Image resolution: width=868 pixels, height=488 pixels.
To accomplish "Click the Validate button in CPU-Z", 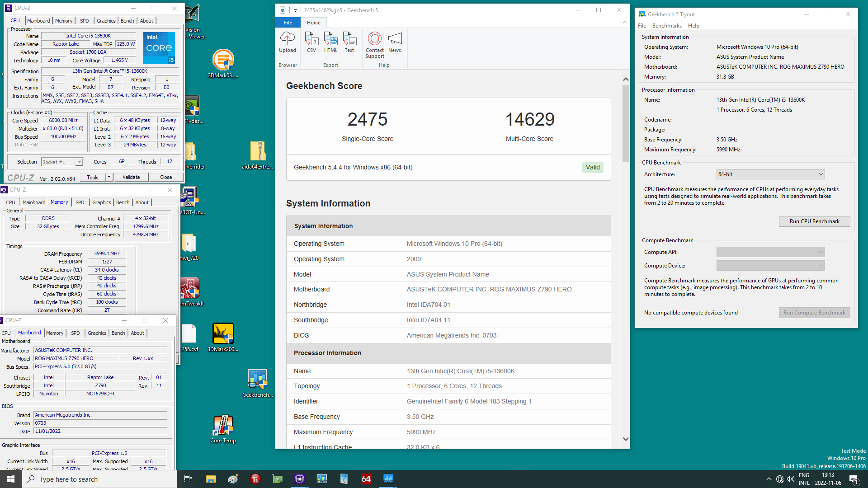I will (131, 177).
